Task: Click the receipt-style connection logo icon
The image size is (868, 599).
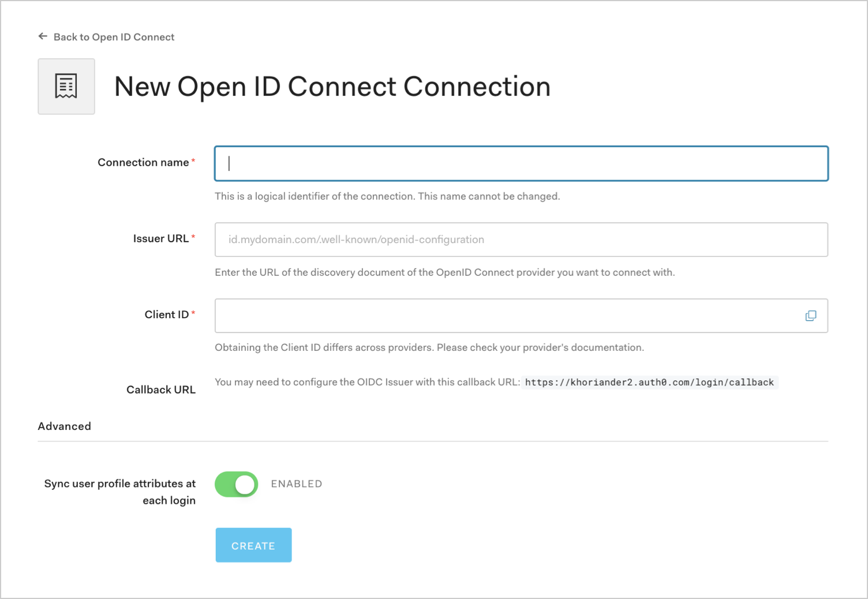Action: [66, 86]
